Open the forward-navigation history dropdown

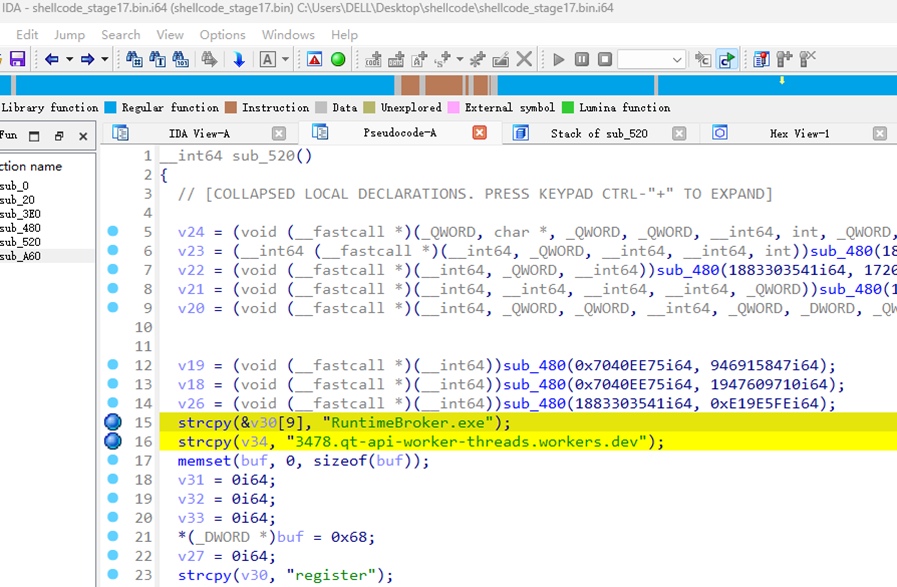pos(105,59)
